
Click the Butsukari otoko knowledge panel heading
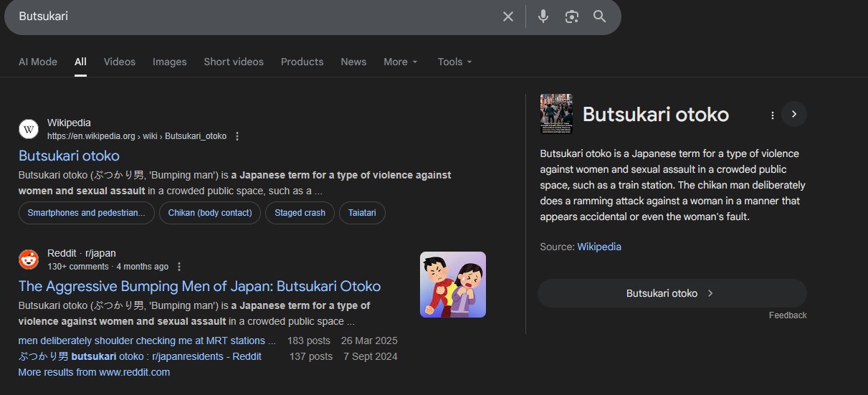[656, 115]
